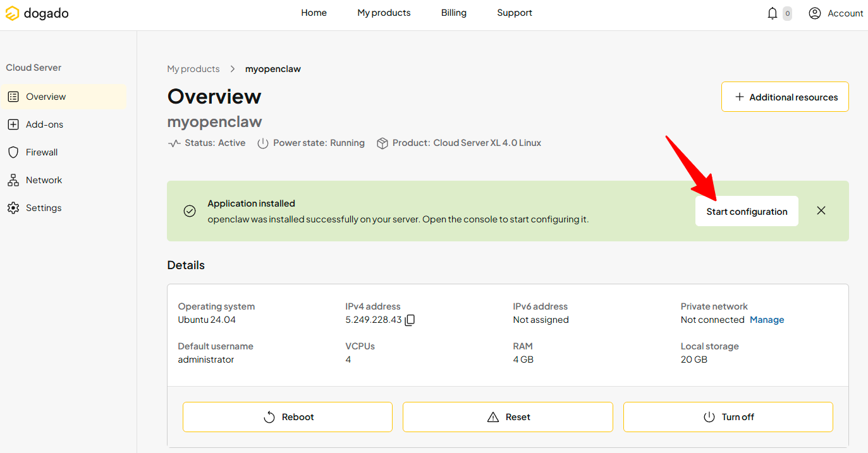Click the Additional resources button
This screenshot has width=868, height=453.
point(785,97)
